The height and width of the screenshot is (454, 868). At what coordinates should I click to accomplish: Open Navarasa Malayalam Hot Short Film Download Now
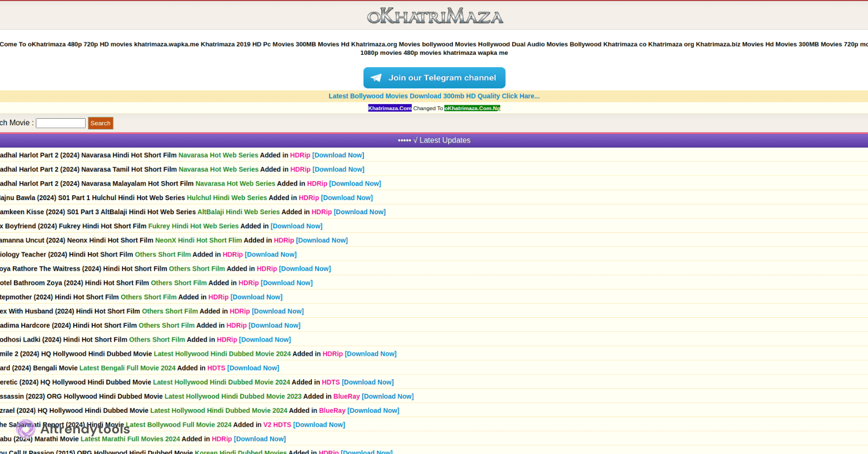click(x=355, y=183)
